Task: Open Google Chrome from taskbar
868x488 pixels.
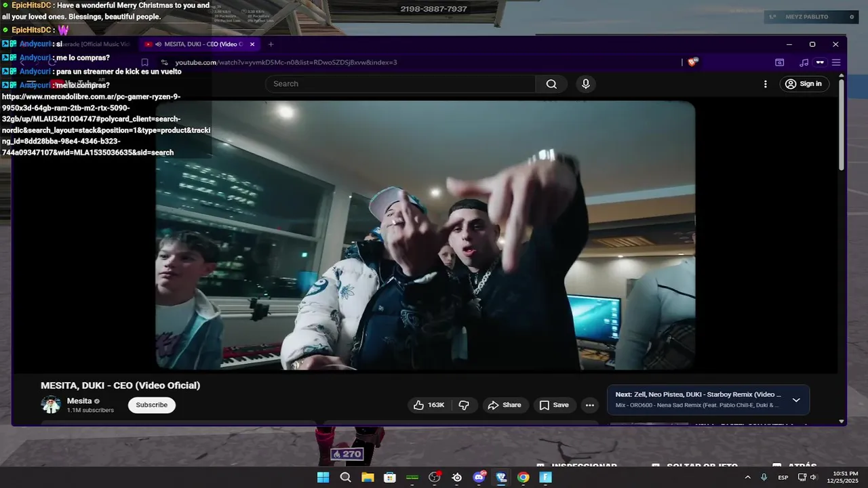Action: pos(523,477)
